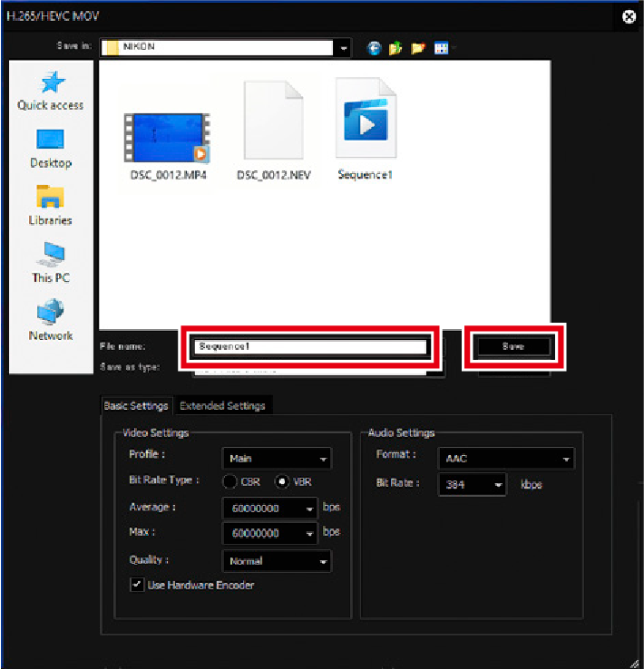Select the Basic Settings tab

[136, 406]
